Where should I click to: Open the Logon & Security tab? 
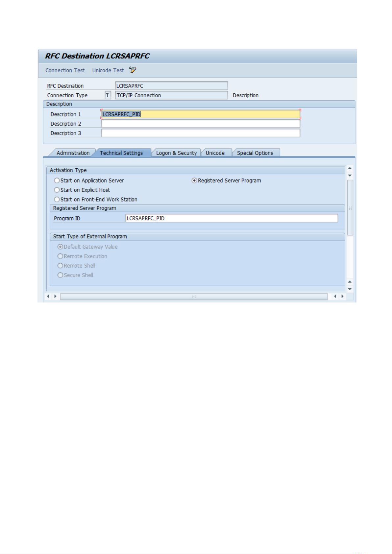click(x=176, y=153)
